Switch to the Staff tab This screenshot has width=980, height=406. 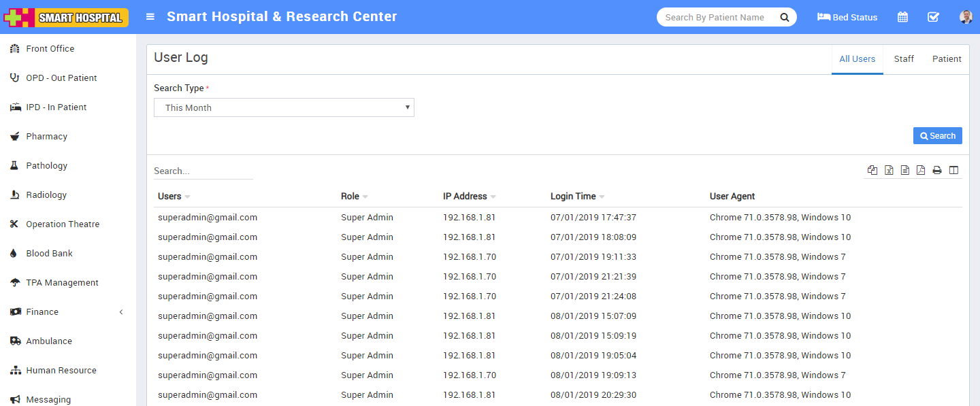pyautogui.click(x=904, y=59)
